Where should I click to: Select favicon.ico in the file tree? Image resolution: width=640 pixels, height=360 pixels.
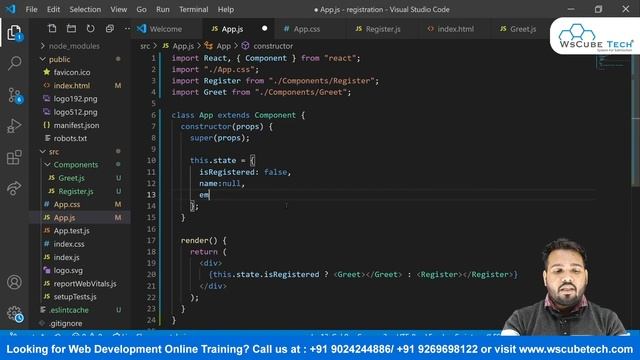[x=72, y=72]
